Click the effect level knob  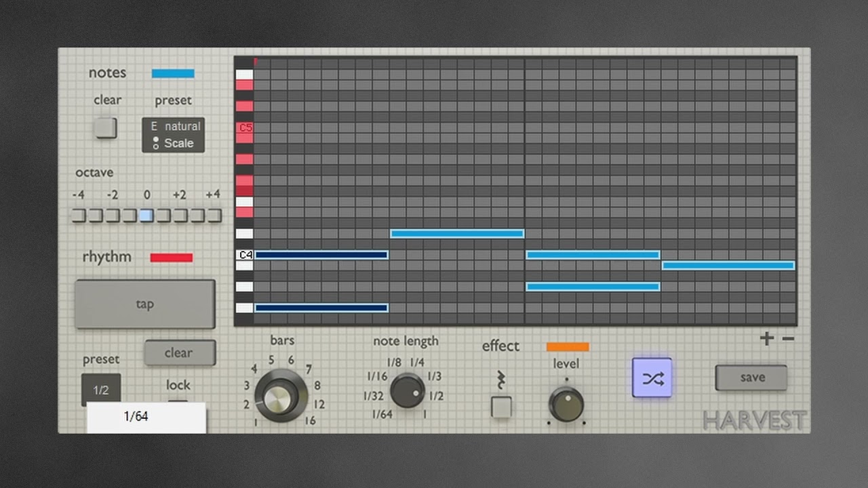click(566, 404)
